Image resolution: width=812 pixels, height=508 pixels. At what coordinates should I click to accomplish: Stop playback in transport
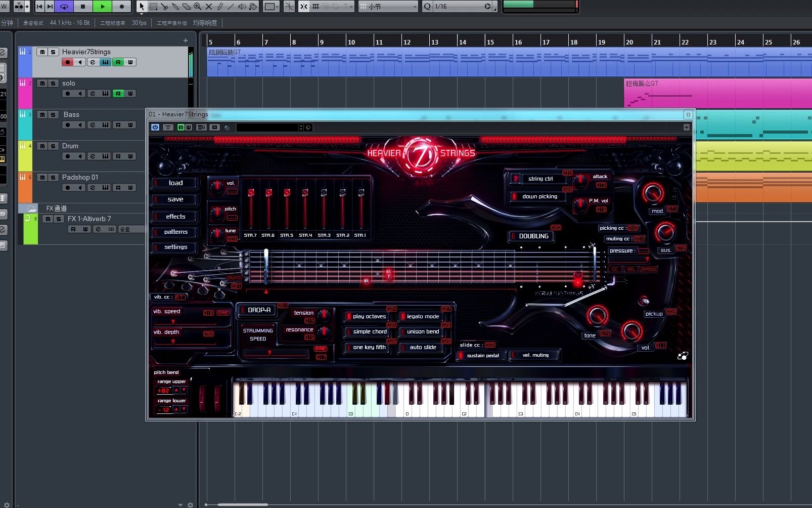[x=83, y=6]
